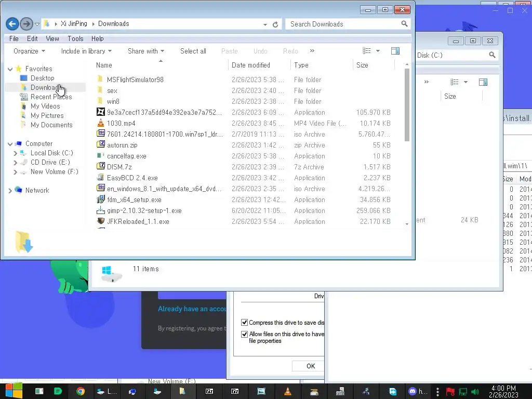Collapse the Computer tree section
Viewport: 532px width, 399px height.
pyautogui.click(x=10, y=144)
